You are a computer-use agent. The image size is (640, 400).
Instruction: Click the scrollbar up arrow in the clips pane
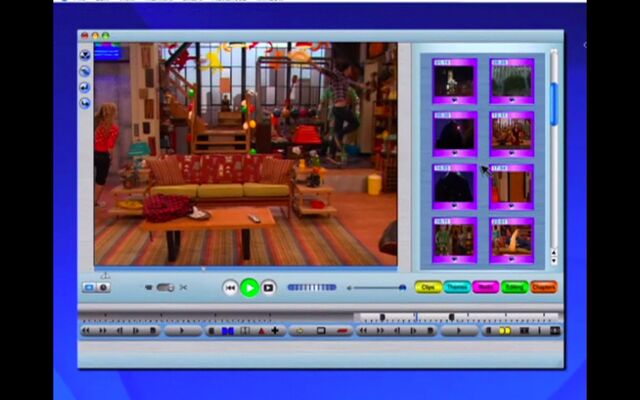click(553, 252)
